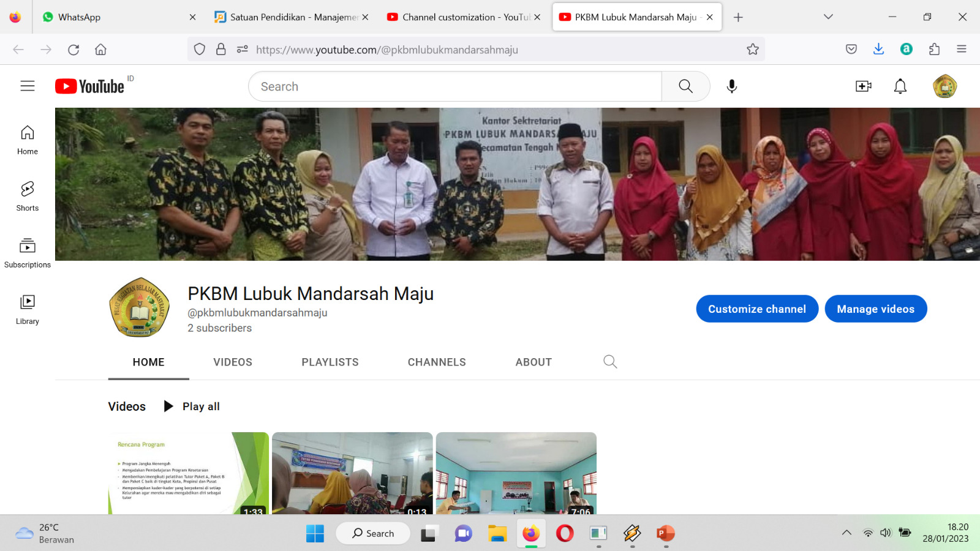
Task: Bookmark this page with star icon
Action: (753, 50)
